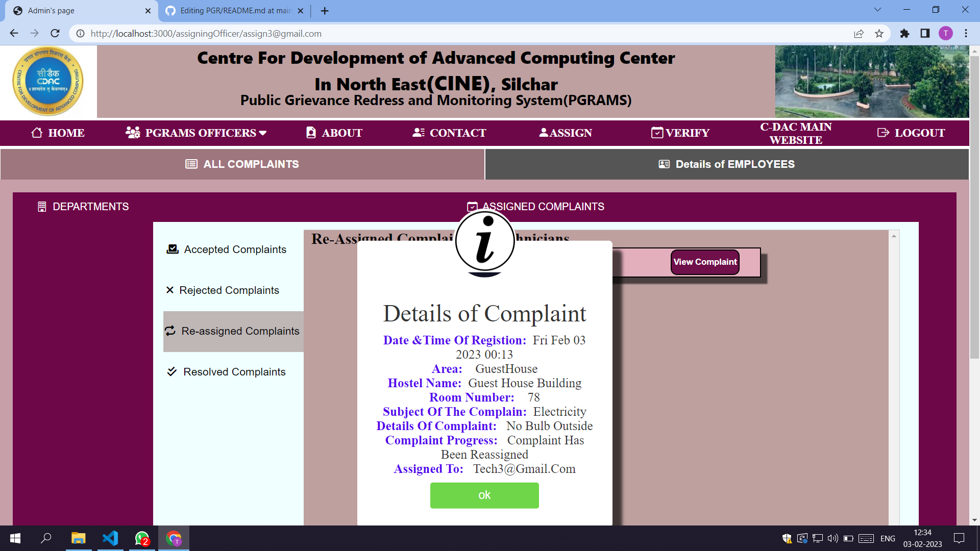Click the View Complaint button

pyautogui.click(x=704, y=262)
